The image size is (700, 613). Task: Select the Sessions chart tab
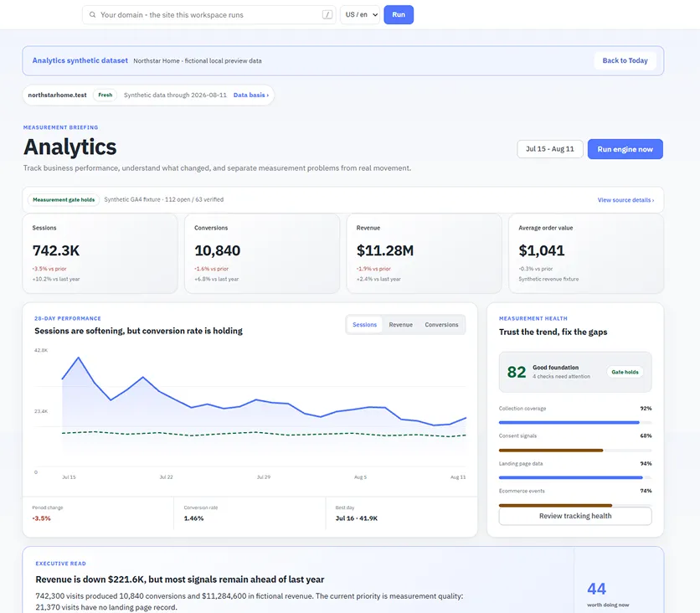[364, 325]
